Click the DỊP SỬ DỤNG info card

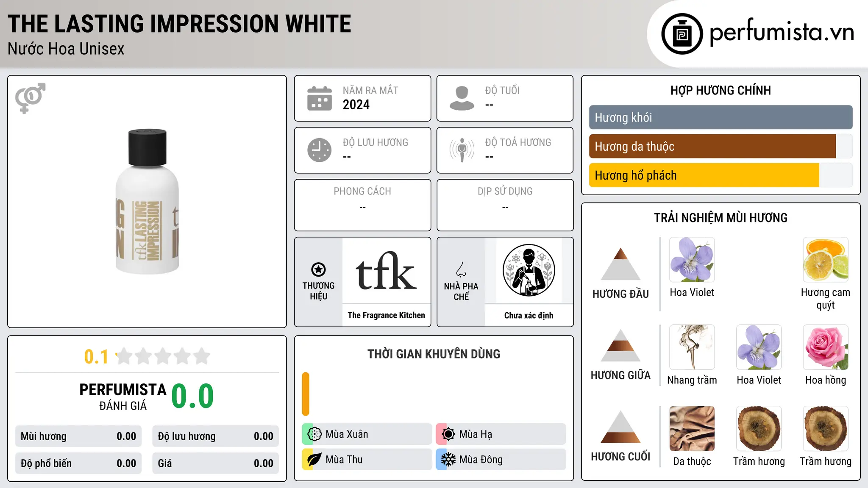505,205
